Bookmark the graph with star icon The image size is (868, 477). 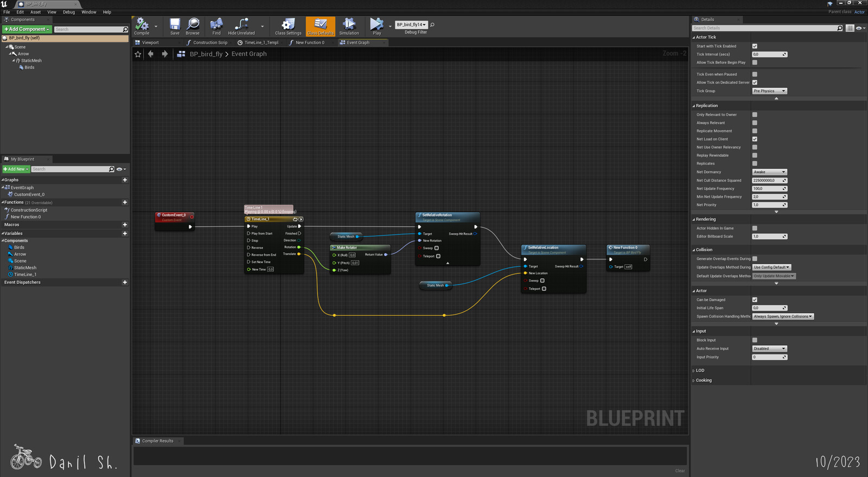[138, 54]
